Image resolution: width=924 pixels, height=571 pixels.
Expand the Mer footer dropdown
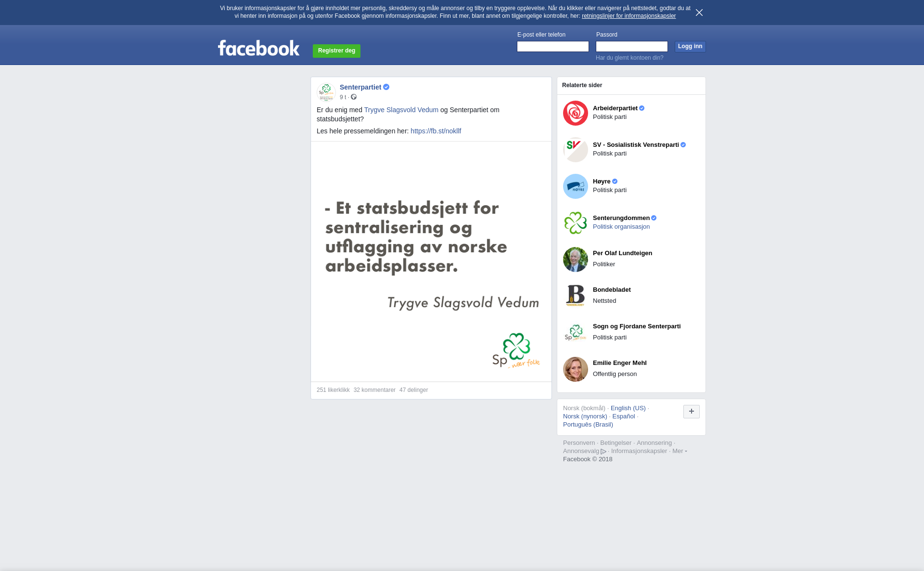pos(680,451)
